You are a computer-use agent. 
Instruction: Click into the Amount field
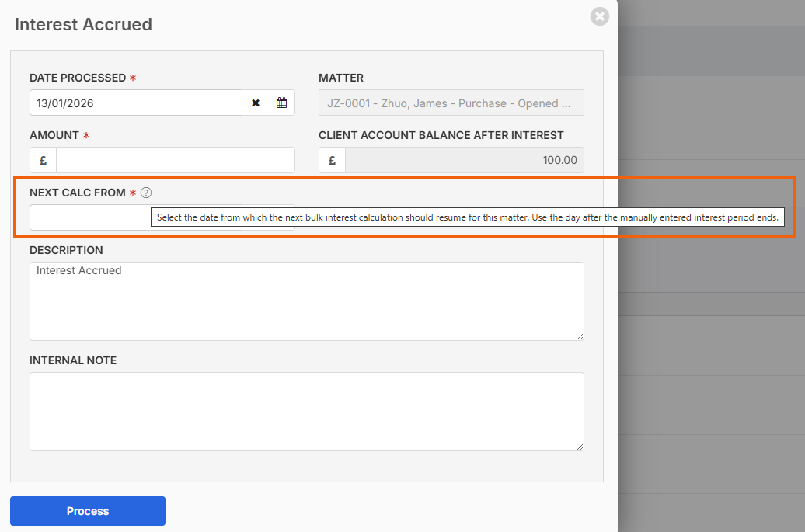click(x=175, y=161)
